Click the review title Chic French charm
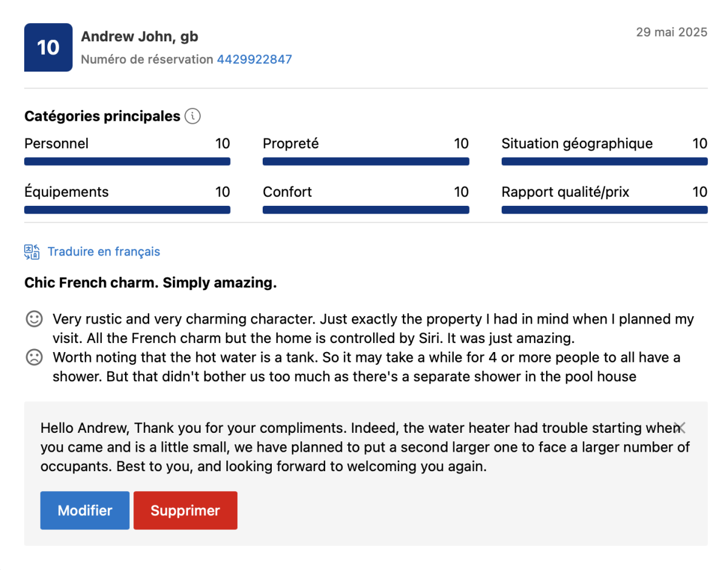 (x=150, y=283)
